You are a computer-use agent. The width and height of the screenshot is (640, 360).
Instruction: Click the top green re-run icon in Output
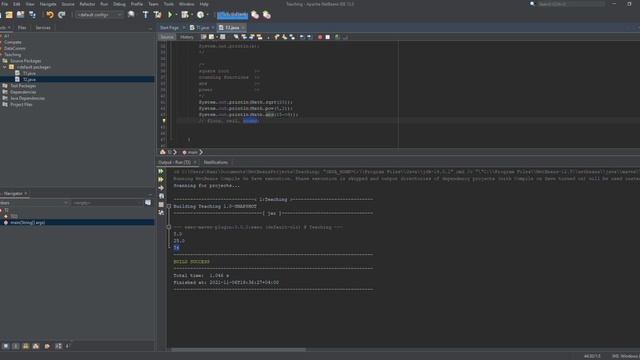(x=161, y=171)
